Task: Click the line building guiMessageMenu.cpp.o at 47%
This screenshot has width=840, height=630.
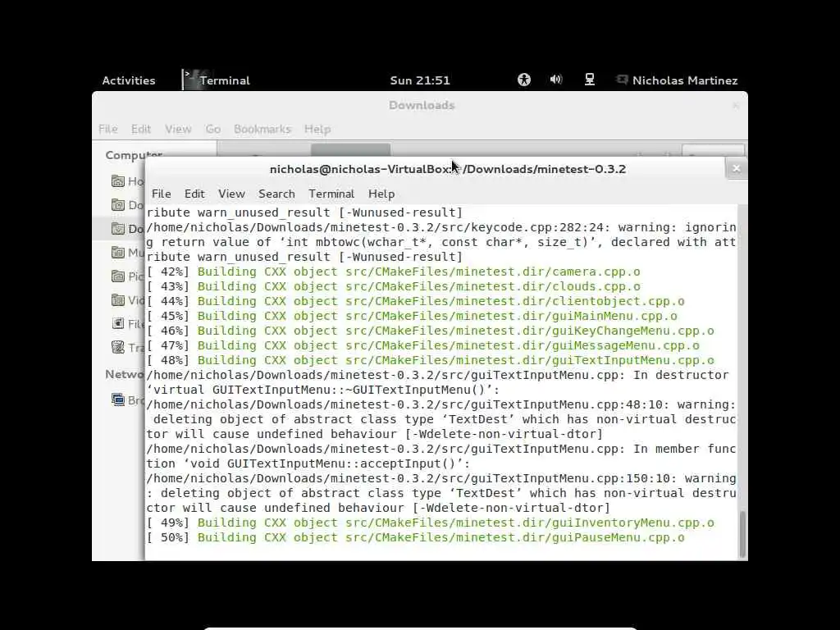Action: point(423,345)
